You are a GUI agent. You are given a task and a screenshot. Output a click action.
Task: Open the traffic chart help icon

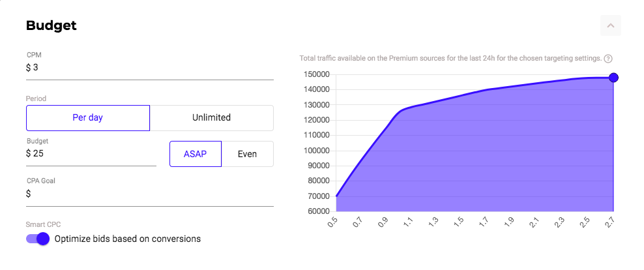pos(608,58)
